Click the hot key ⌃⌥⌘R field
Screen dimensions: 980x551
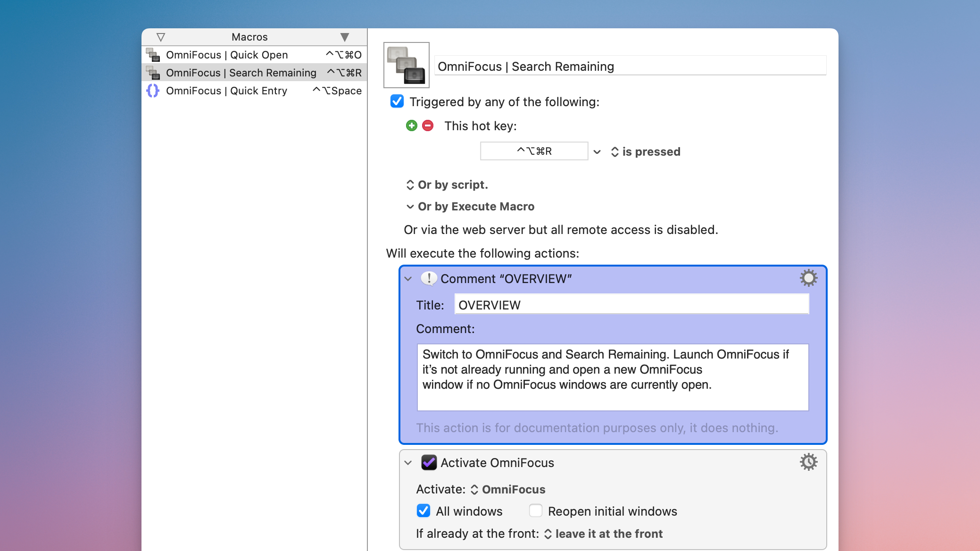click(534, 151)
